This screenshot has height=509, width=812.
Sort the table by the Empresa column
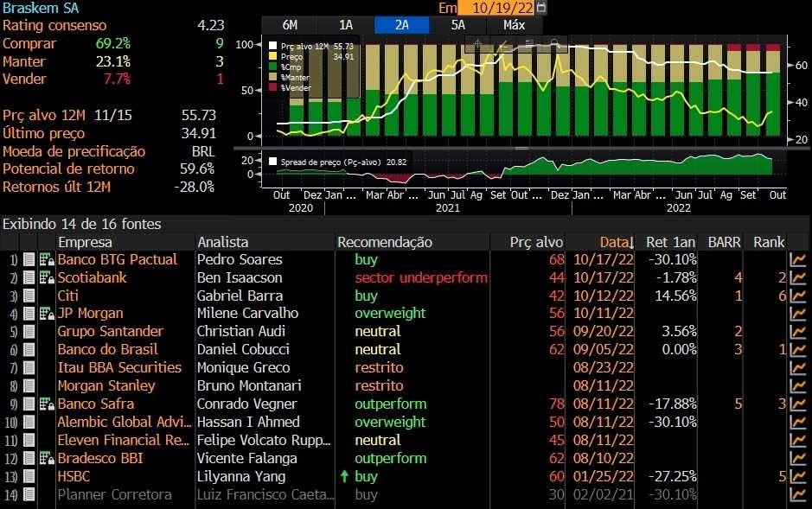click(85, 242)
